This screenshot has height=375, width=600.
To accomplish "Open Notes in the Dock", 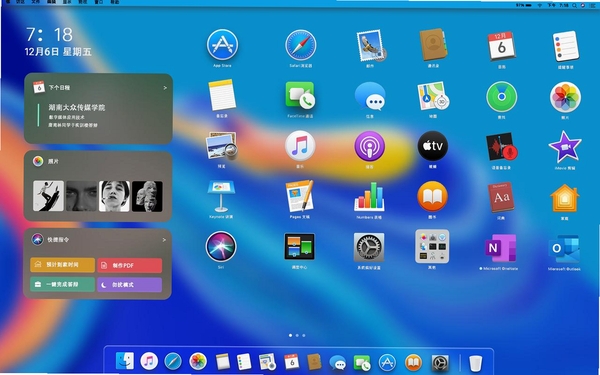I will point(222,361).
